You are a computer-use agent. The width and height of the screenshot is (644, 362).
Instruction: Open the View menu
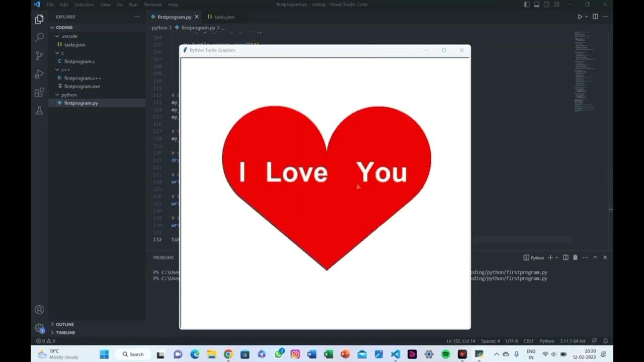coord(105,5)
